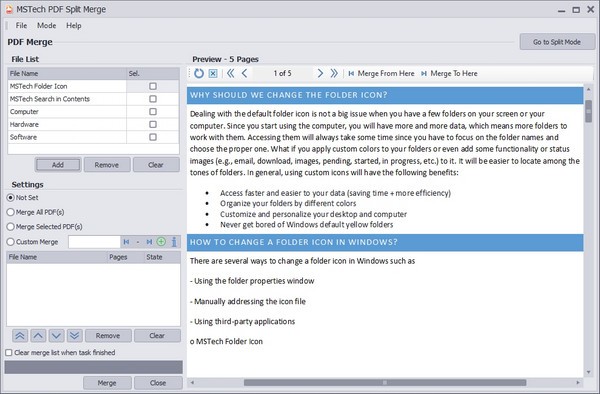Tick the Hardware file checkbox
Image resolution: width=600 pixels, height=394 pixels.
click(153, 124)
